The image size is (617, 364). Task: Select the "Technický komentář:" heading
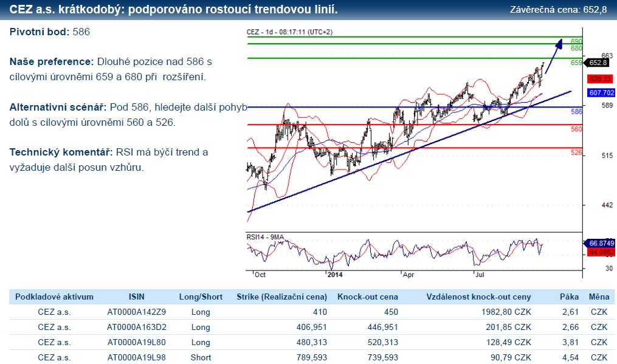[61, 153]
